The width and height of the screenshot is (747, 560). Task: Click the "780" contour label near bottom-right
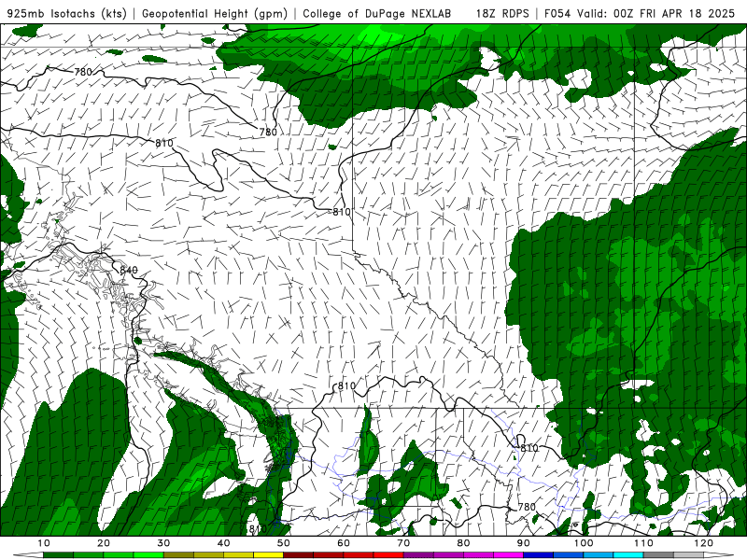click(x=527, y=507)
